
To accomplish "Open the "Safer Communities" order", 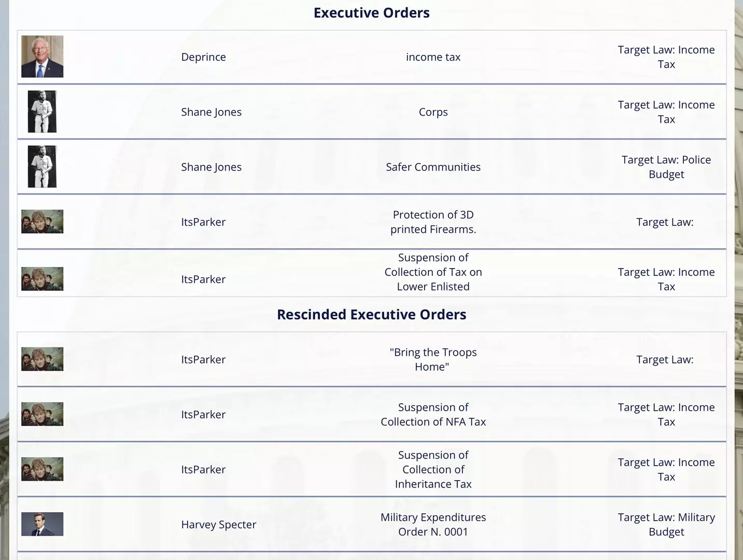I will (433, 167).
